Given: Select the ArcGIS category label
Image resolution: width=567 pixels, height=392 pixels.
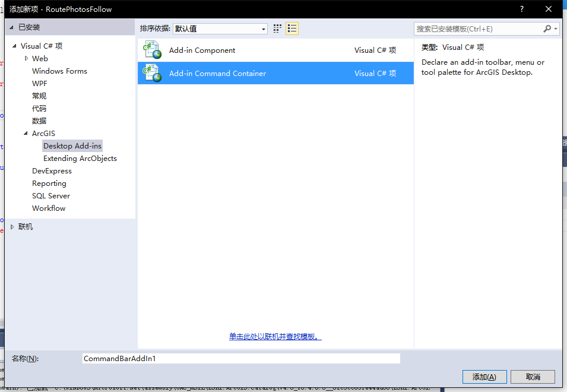Looking at the screenshot, I should point(43,134).
